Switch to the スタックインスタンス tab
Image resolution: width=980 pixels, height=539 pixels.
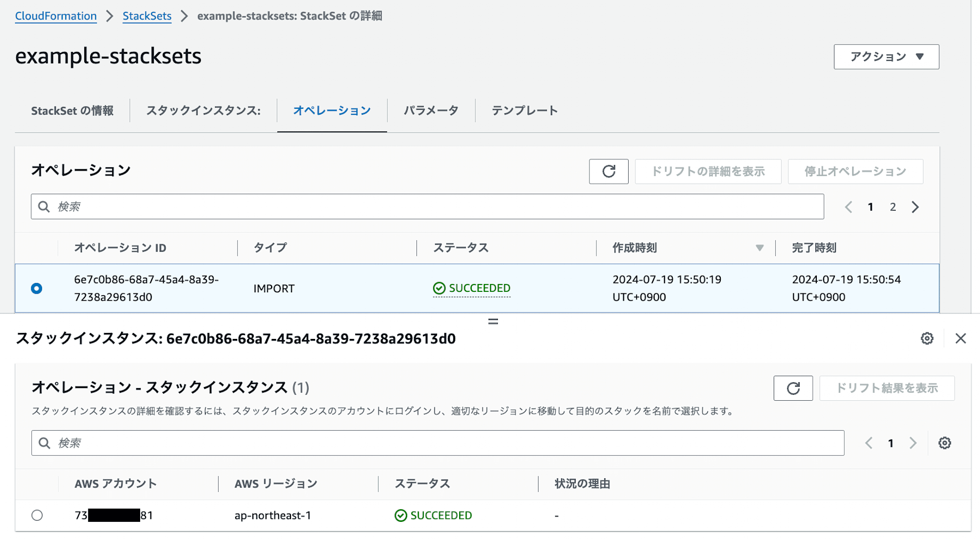coord(203,111)
